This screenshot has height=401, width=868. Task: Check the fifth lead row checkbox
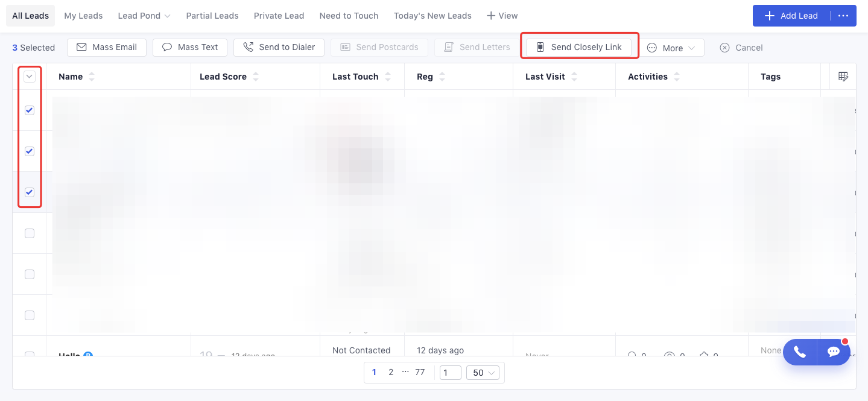point(29,274)
